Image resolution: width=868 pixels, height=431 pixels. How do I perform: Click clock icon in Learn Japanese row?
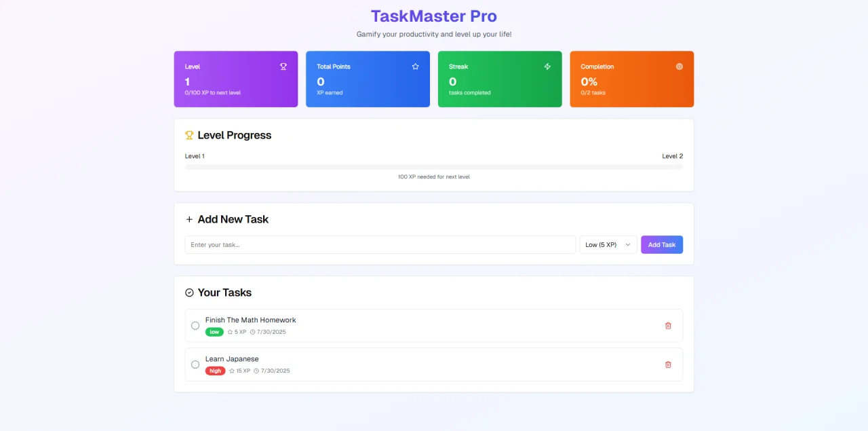coord(256,371)
